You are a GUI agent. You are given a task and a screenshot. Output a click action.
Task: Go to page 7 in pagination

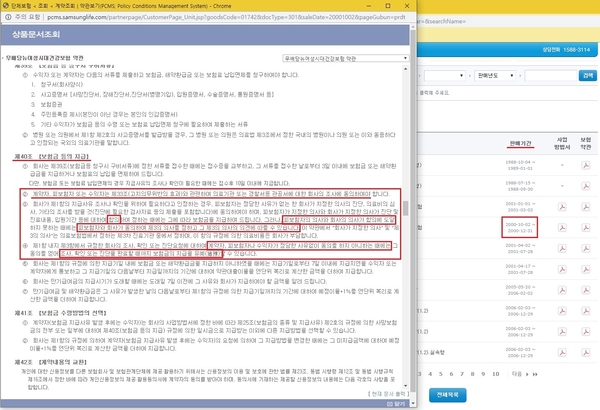click(462, 374)
